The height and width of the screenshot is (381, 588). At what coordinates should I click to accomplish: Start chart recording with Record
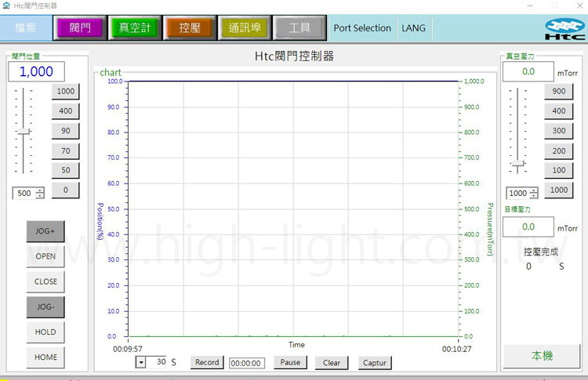pos(207,363)
